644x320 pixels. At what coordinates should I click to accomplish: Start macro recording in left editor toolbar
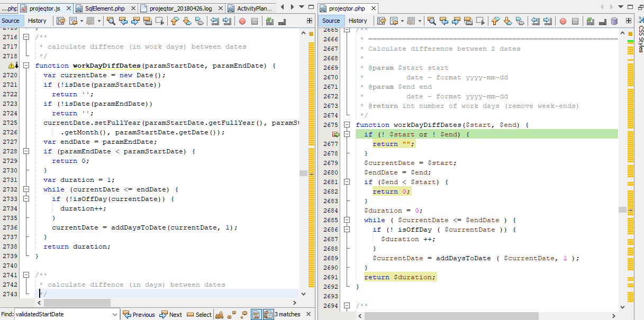pos(242,21)
